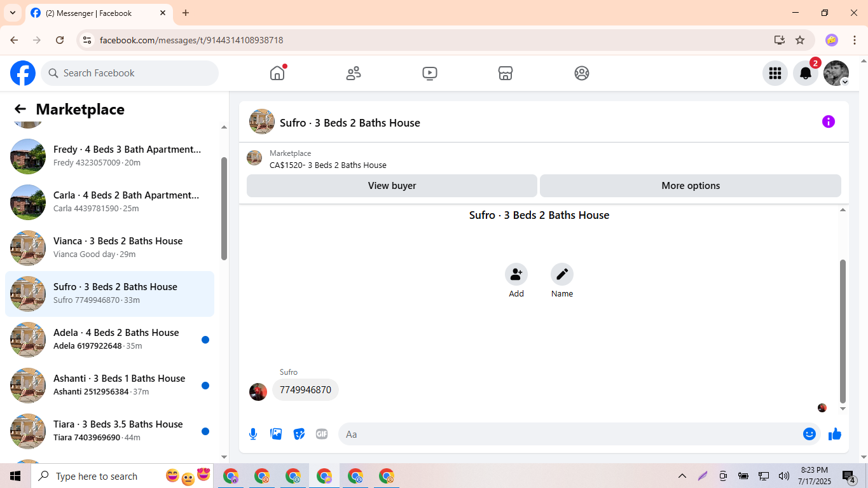Click the chat pane scrollbar

pos(843,331)
